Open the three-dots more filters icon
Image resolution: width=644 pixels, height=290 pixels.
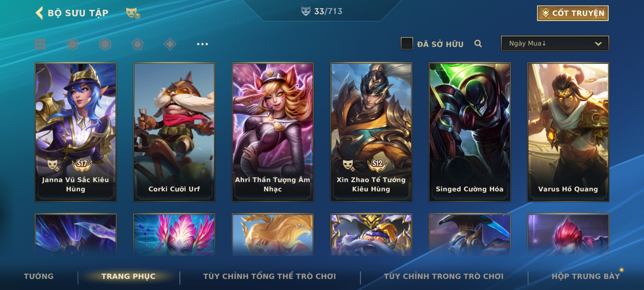click(x=202, y=44)
